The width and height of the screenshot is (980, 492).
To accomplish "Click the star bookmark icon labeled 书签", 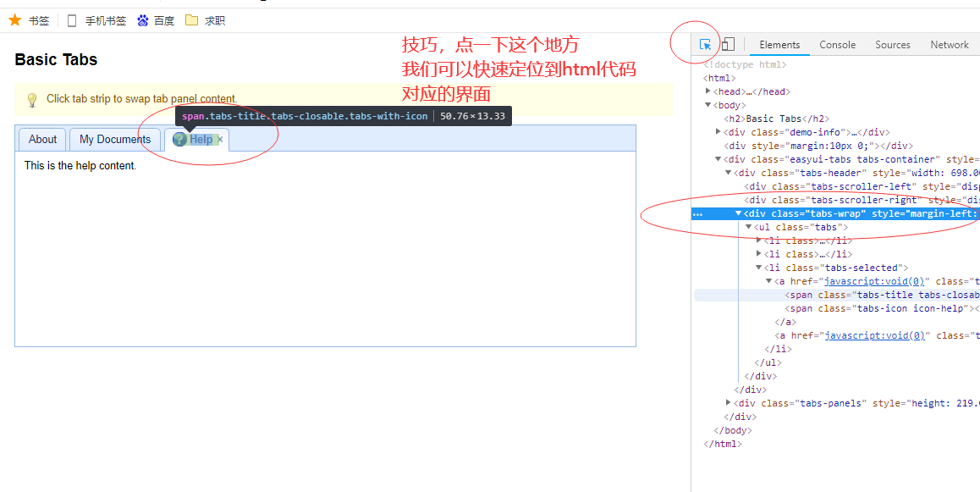I will (x=15, y=20).
